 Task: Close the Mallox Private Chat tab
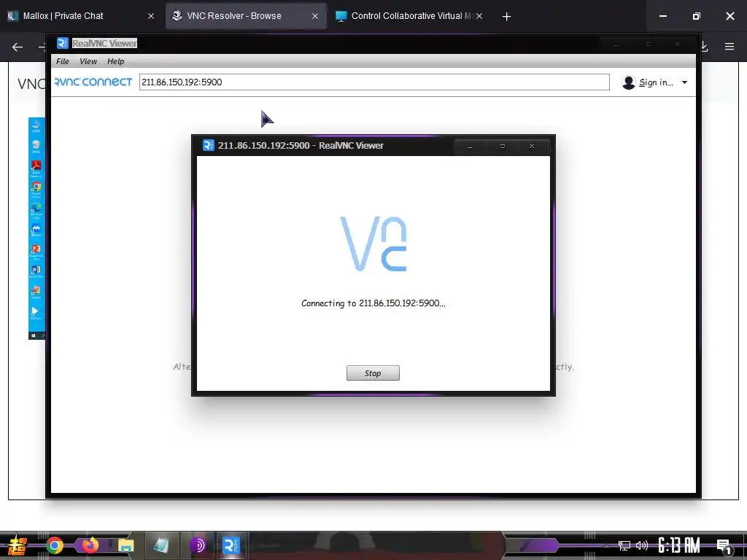[x=151, y=16]
